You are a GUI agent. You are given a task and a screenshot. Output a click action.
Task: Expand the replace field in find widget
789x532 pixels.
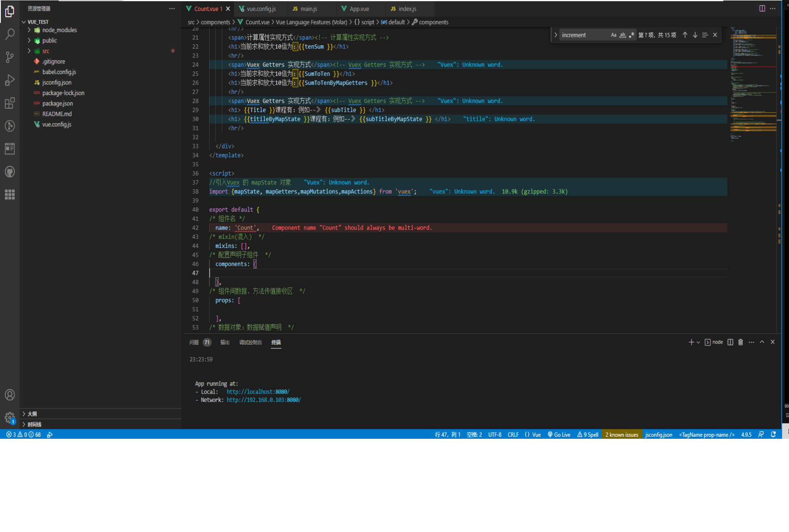(x=556, y=35)
